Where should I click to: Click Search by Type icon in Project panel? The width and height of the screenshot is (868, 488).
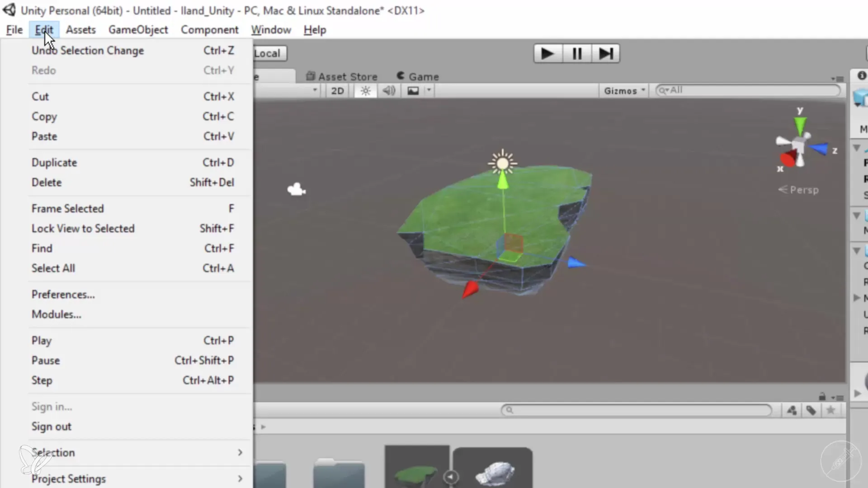[x=792, y=410]
